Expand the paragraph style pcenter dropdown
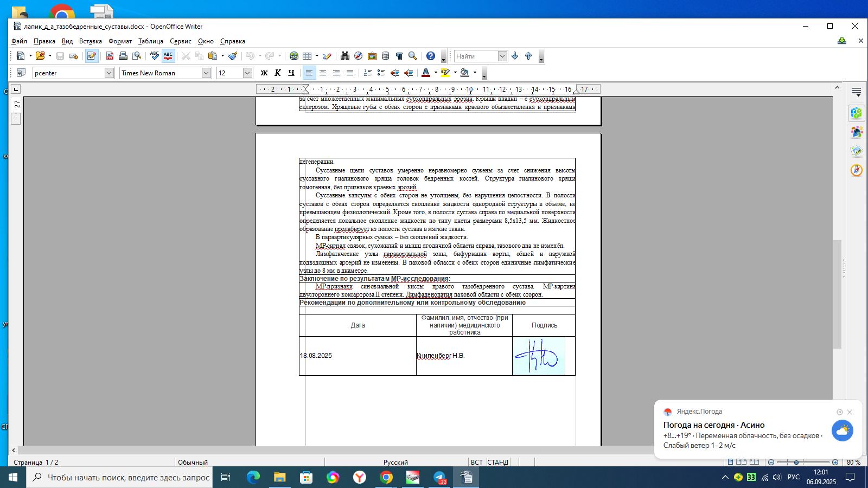 pos(109,73)
